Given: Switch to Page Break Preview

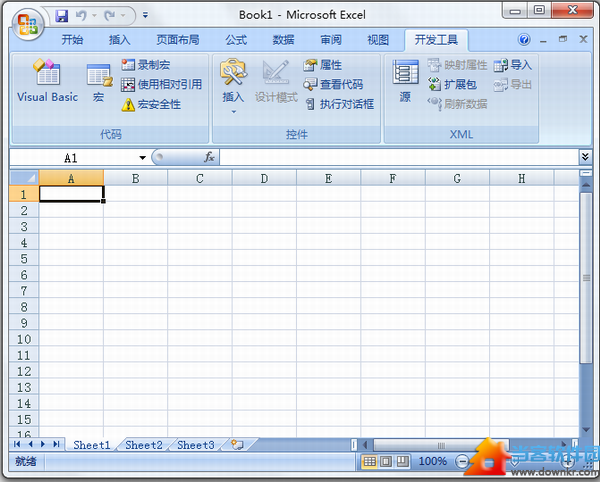Looking at the screenshot, I should click(402, 461).
